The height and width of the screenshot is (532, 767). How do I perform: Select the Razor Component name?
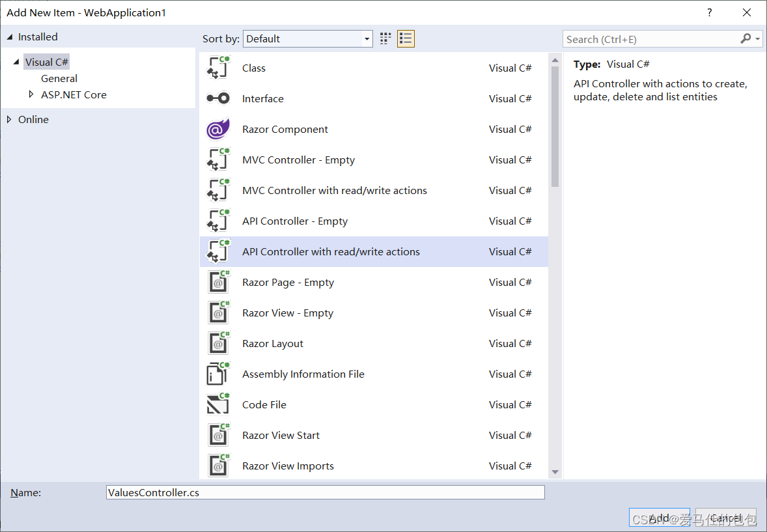click(x=285, y=129)
